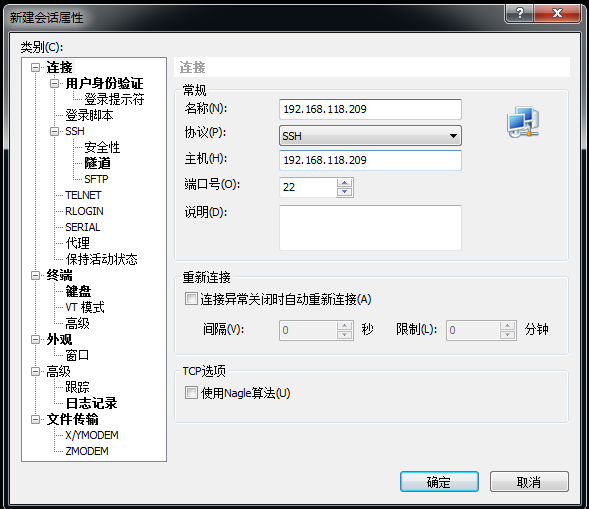Select VT 模式 tree item
589x509 pixels.
coord(85,307)
